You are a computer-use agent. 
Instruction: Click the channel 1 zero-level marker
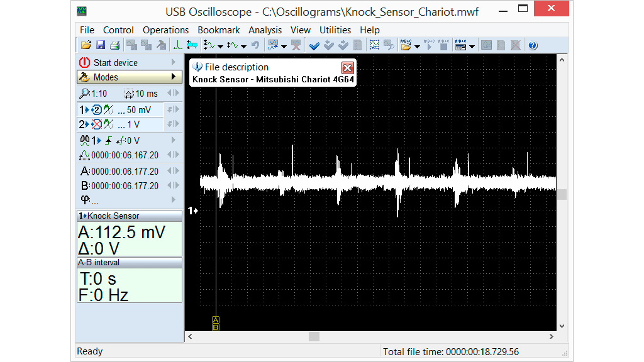tap(193, 211)
